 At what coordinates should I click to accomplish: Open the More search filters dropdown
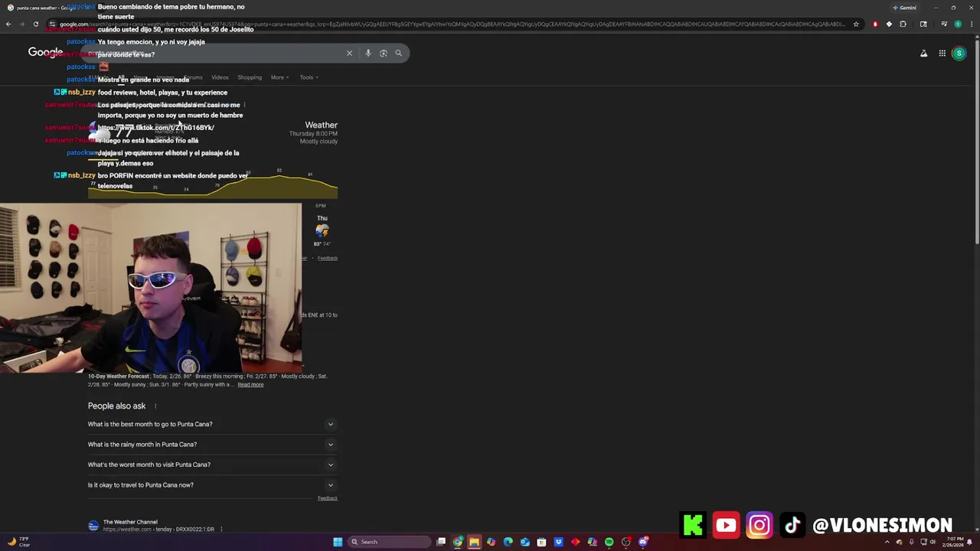279,77
